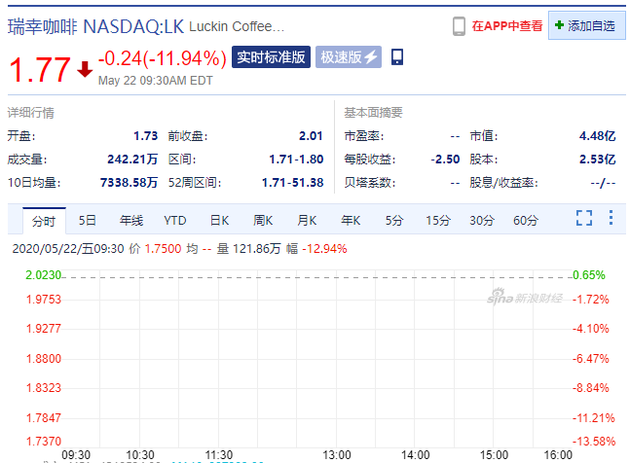This screenshot has width=630, height=463.
Task: Click the timestamp May 22 09:30AM EDT
Action: tap(155, 80)
